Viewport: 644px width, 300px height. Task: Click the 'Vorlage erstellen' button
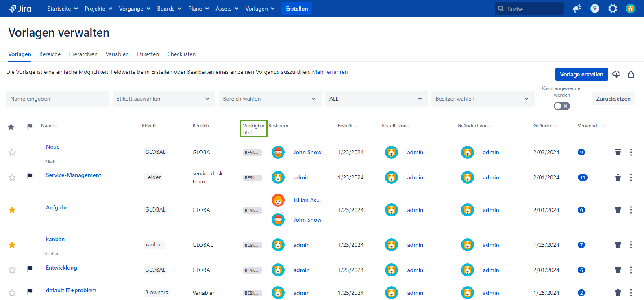coord(581,74)
